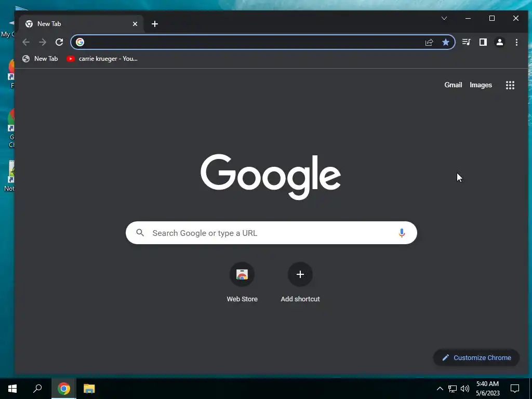Click the Google icon in the address bar
The image size is (532, 399).
coord(80,42)
